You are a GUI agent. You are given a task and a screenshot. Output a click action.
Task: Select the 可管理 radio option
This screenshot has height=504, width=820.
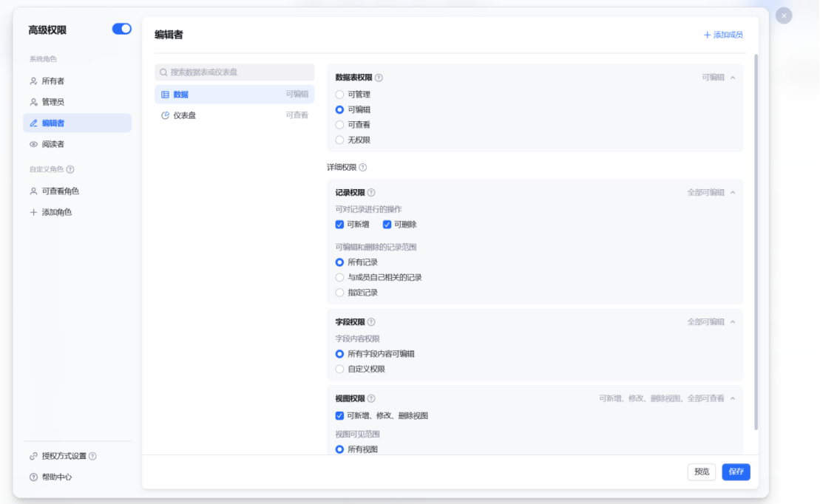(340, 95)
